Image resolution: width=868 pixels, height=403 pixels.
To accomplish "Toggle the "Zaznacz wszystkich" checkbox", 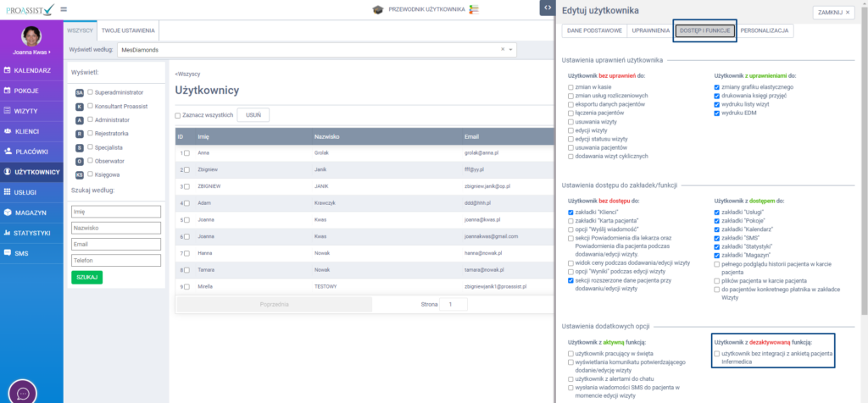I will 178,115.
